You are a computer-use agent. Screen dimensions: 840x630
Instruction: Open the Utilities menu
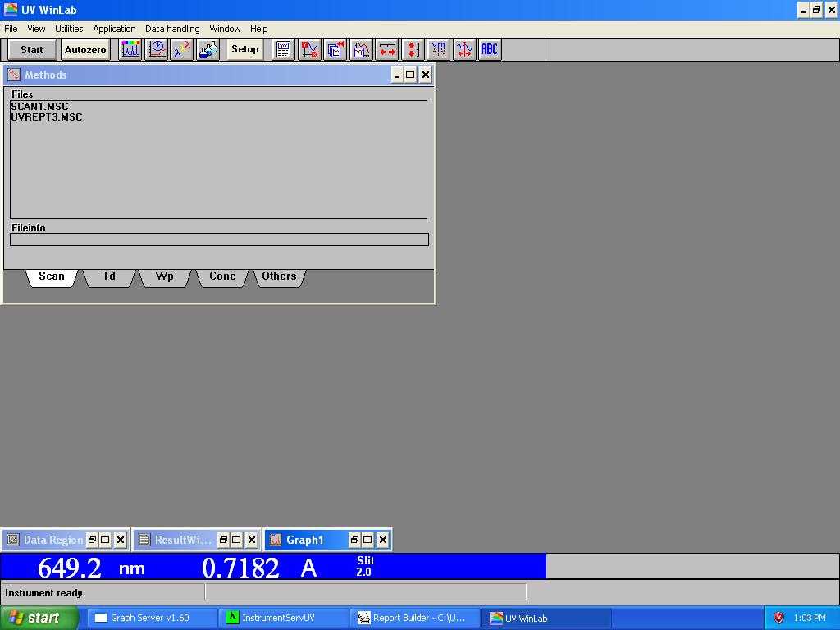tap(69, 29)
